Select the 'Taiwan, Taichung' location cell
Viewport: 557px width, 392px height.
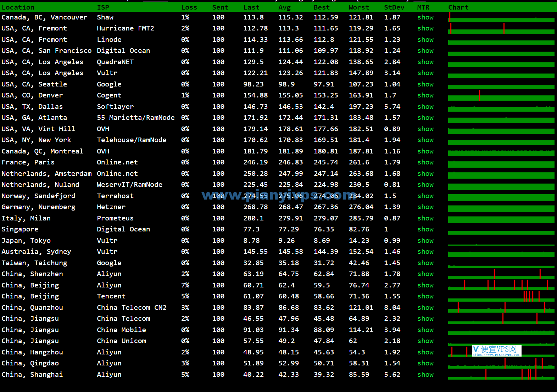[x=34, y=263]
